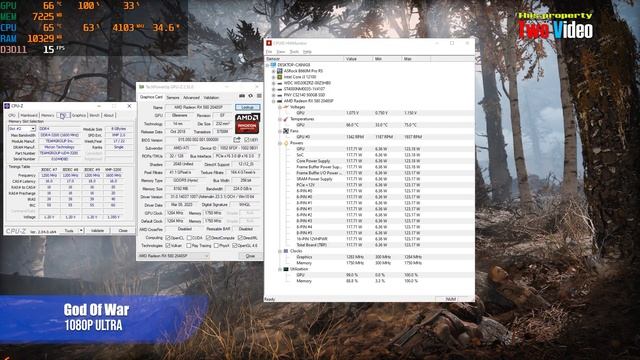
Task: Click the GPU-Z title bar app icon
Action: pos(142,87)
